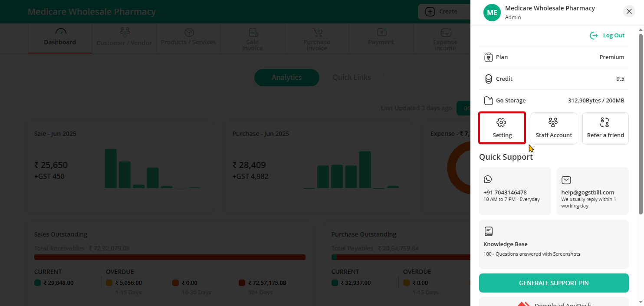The image size is (644, 306).
Task: Open the Setting gear tile
Action: point(502,128)
